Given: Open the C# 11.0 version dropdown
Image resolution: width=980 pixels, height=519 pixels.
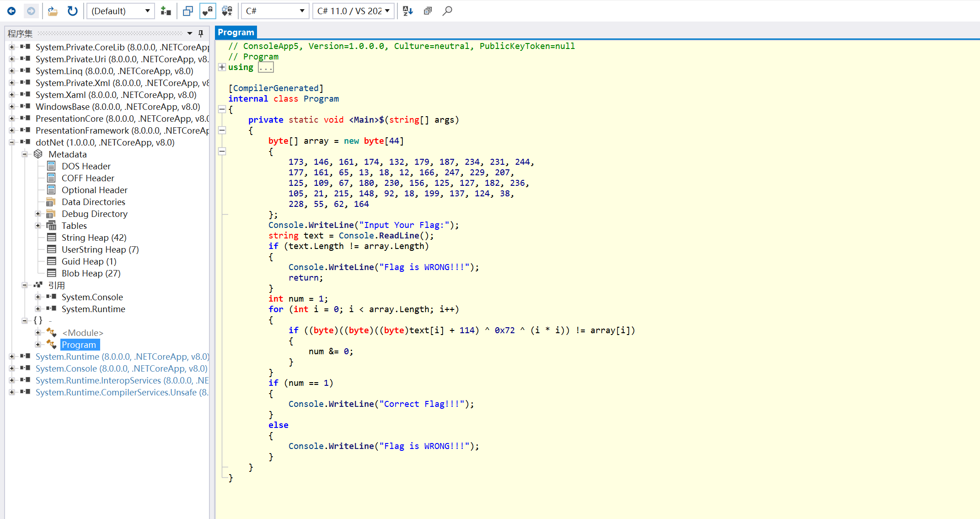Looking at the screenshot, I should pyautogui.click(x=353, y=11).
